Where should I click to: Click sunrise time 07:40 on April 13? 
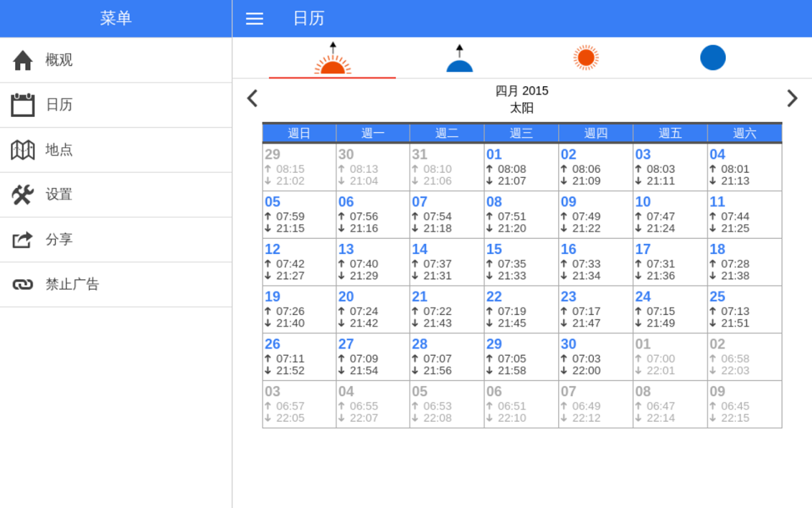(364, 264)
